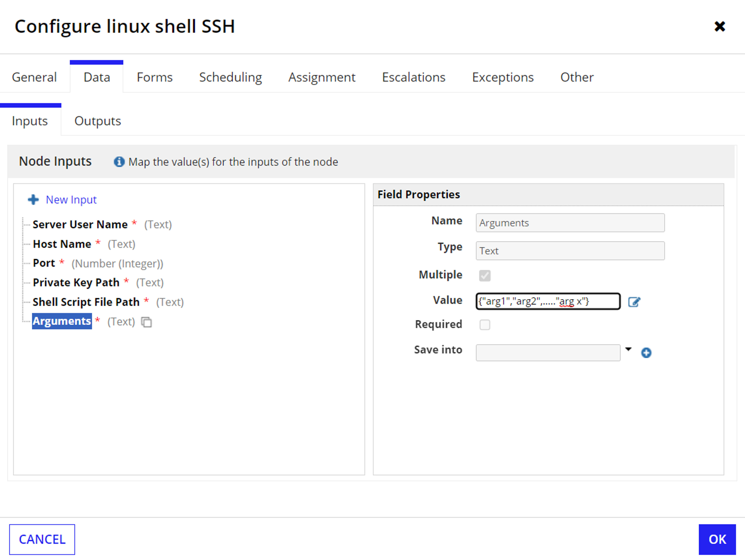Toggle the Multiple checkbox

pos(485,275)
